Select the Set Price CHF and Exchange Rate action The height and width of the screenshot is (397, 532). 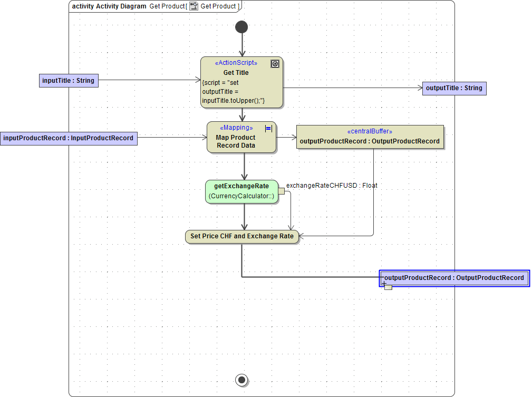(x=241, y=236)
